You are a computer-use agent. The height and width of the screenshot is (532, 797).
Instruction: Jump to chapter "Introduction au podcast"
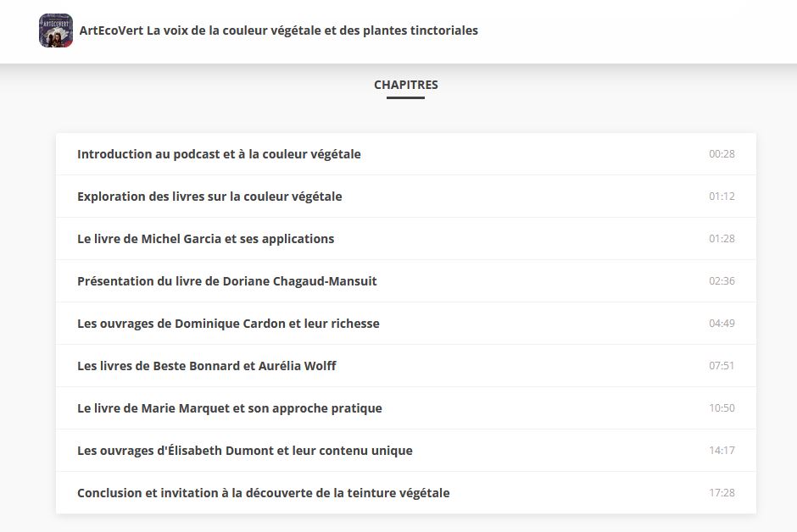219,154
